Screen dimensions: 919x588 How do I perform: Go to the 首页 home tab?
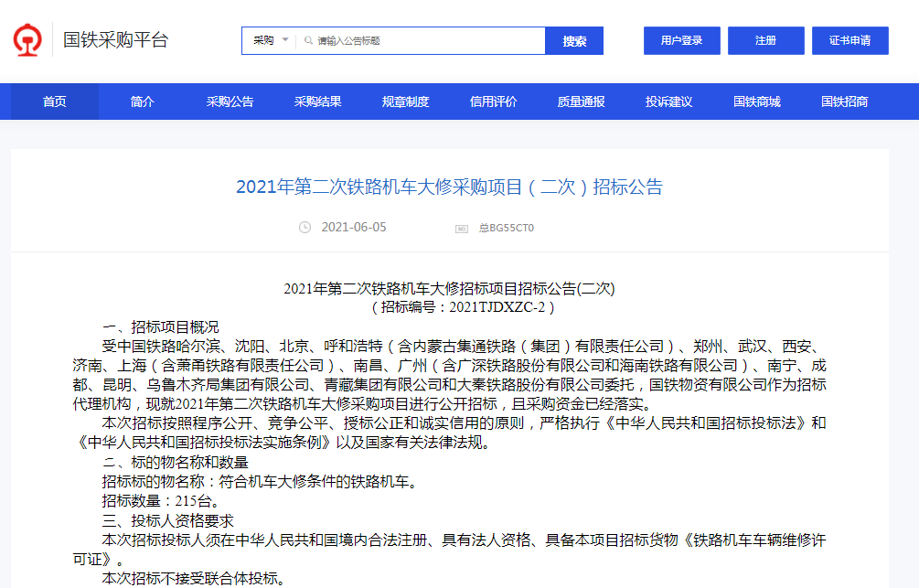coord(55,102)
